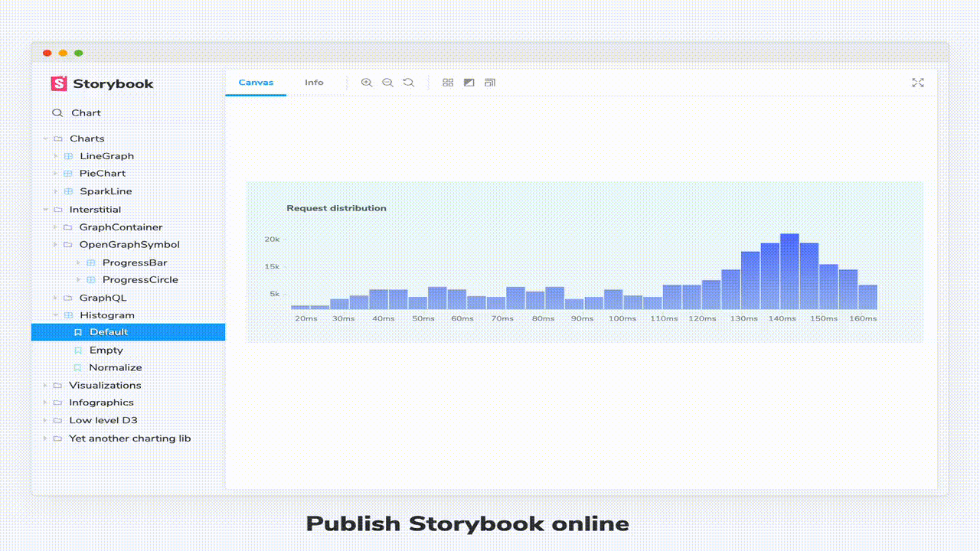
Task: Collapse the Interstitial folder arrow
Action: (46, 210)
